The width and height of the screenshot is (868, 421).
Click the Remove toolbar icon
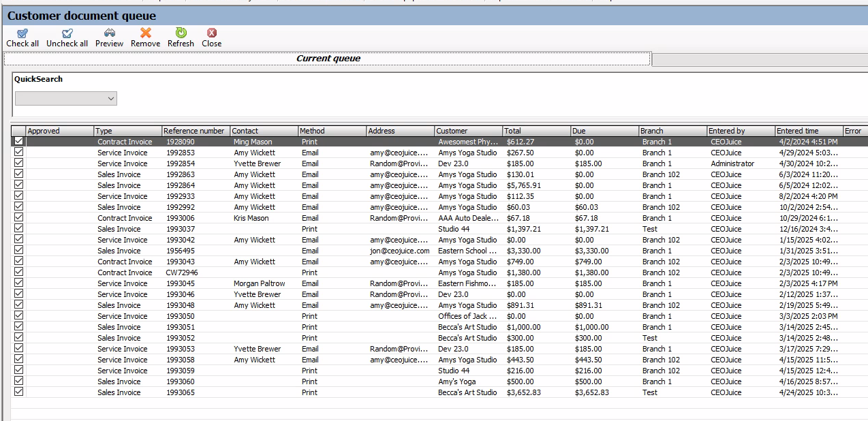tap(145, 33)
